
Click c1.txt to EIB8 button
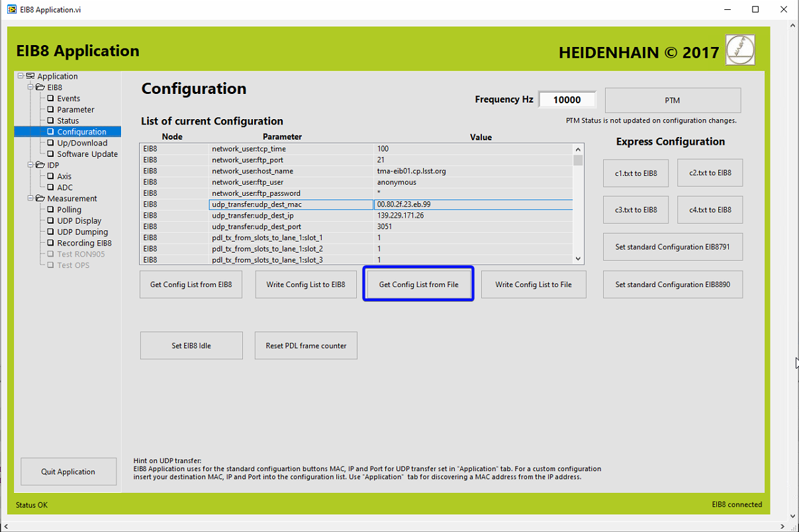pyautogui.click(x=635, y=173)
